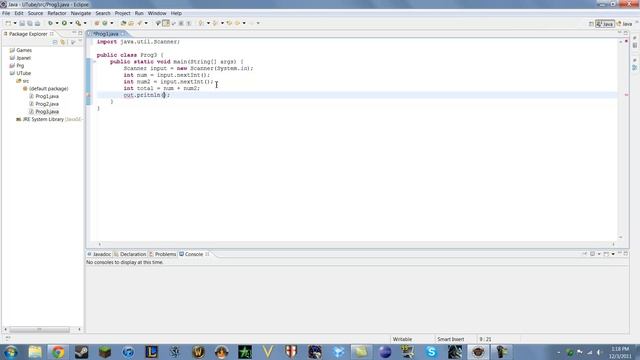
Task: Toggle the Mark Occurrences toolbar button
Action: [x=166, y=23]
